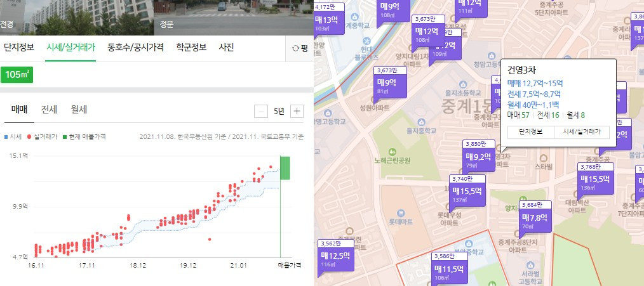Click the 계중학교 school icon on map
The height and width of the screenshot is (286, 644).
(x=354, y=16)
